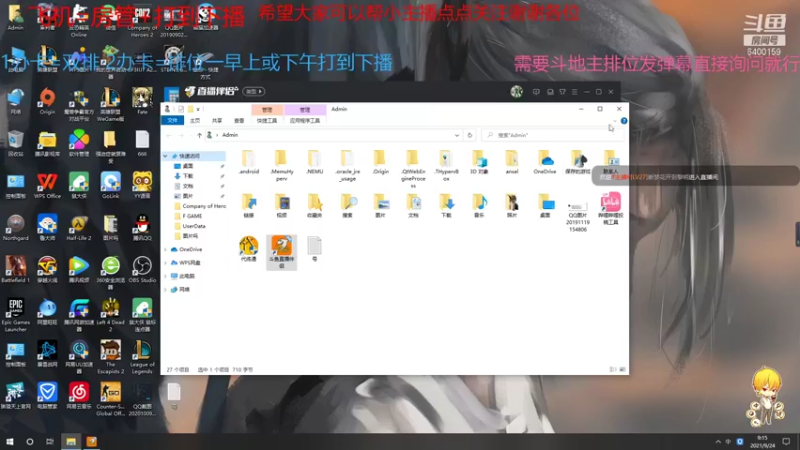Select the .oracle_jre_usage folder
This screenshot has width=800, height=450.
pyautogui.click(x=347, y=166)
